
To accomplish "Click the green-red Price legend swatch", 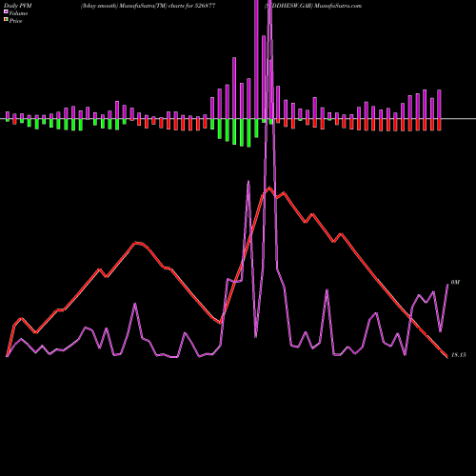I will click(6, 20).
